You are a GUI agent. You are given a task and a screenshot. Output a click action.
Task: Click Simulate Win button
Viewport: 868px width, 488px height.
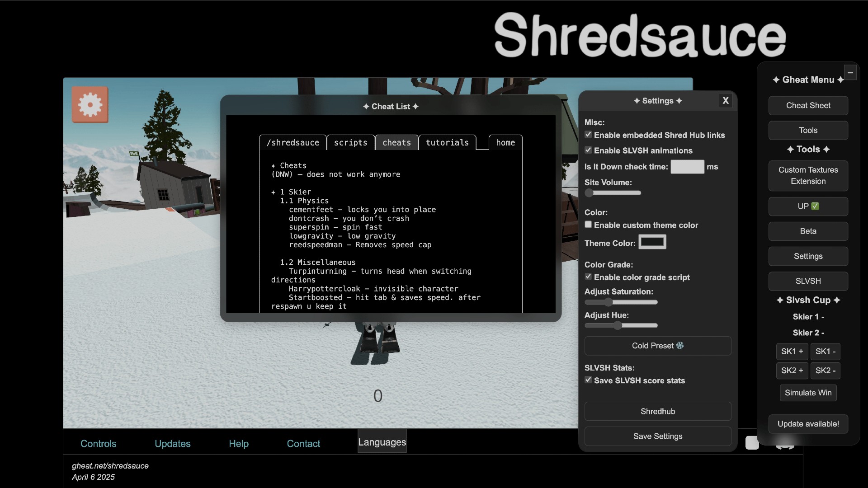click(x=808, y=393)
